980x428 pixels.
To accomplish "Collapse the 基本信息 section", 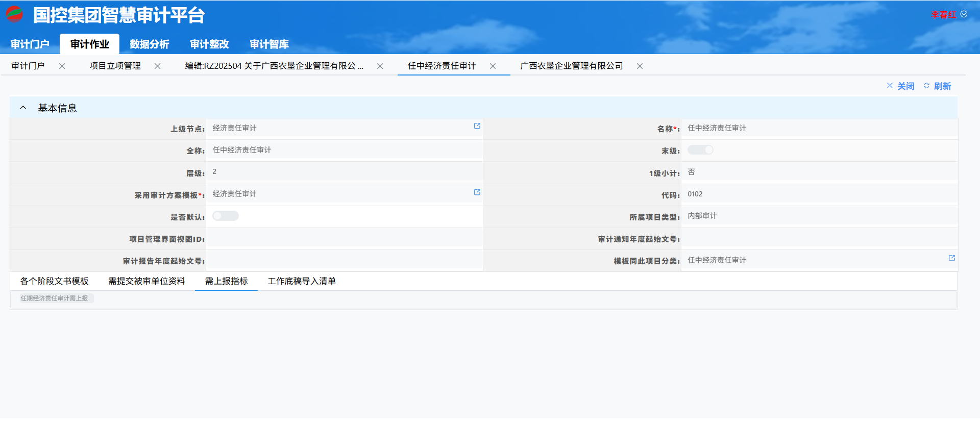I will click(x=23, y=108).
